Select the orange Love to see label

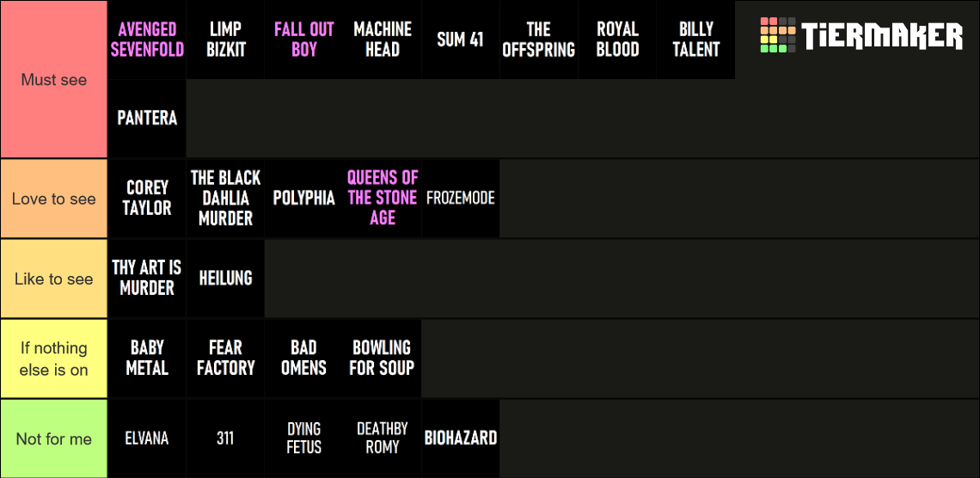pos(54,199)
